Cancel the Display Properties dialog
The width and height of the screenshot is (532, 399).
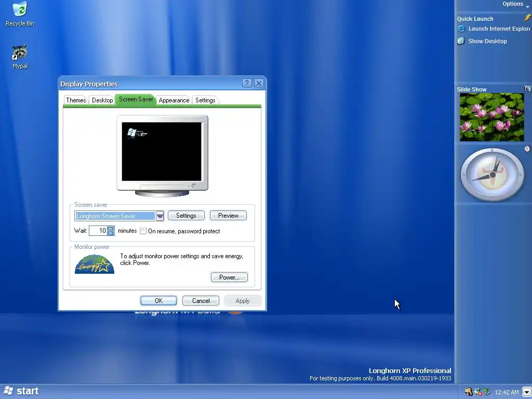tap(201, 301)
